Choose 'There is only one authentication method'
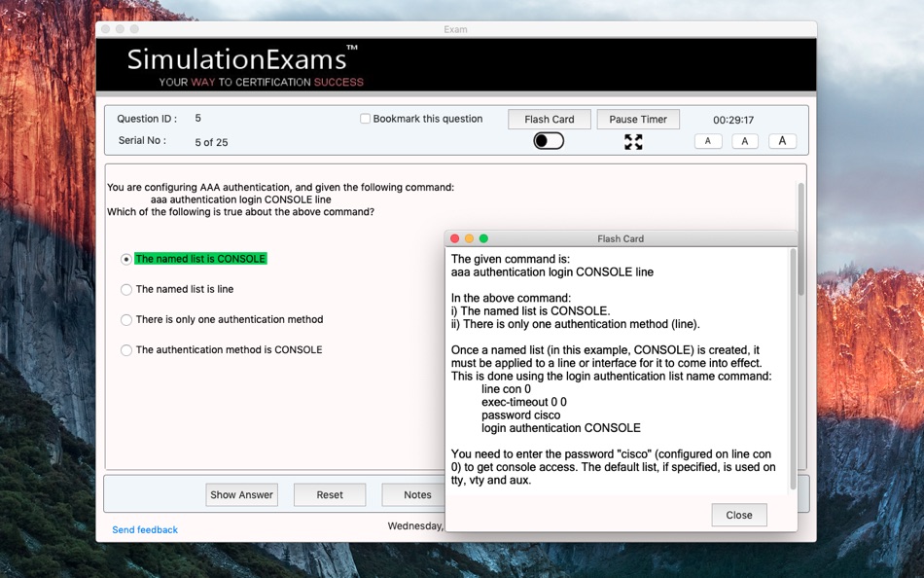 pos(126,320)
